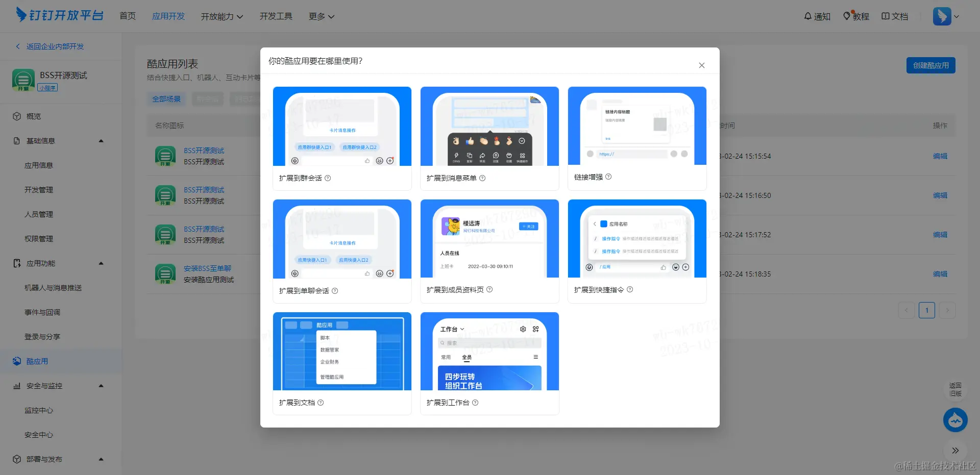Click help icon next to 扩展到单聊会话
980x475 pixels.
coord(335,291)
